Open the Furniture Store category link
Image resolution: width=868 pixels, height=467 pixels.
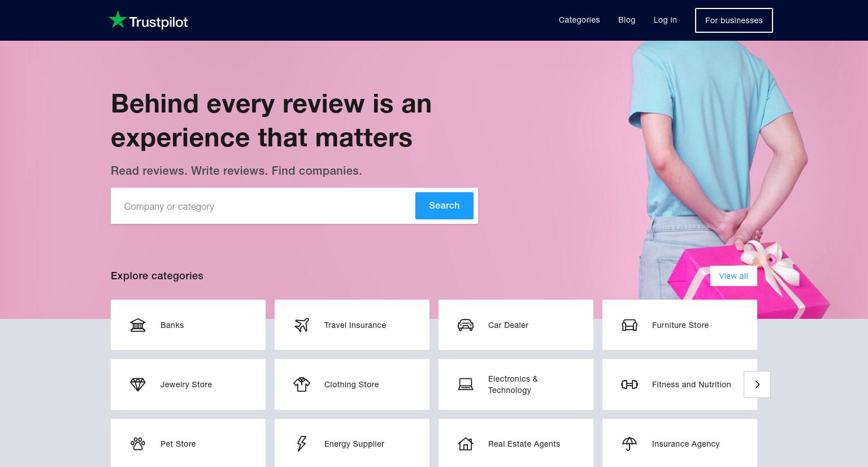(680, 325)
